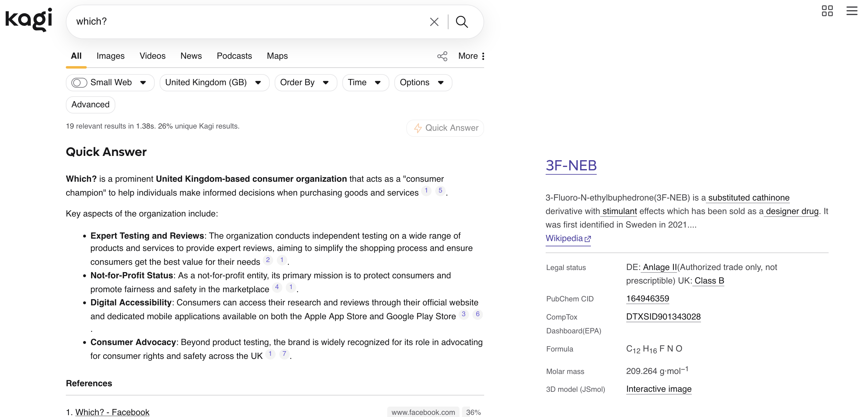This screenshot has height=417, width=868.
Task: Open the Time filter dropdown
Action: pyautogui.click(x=366, y=82)
